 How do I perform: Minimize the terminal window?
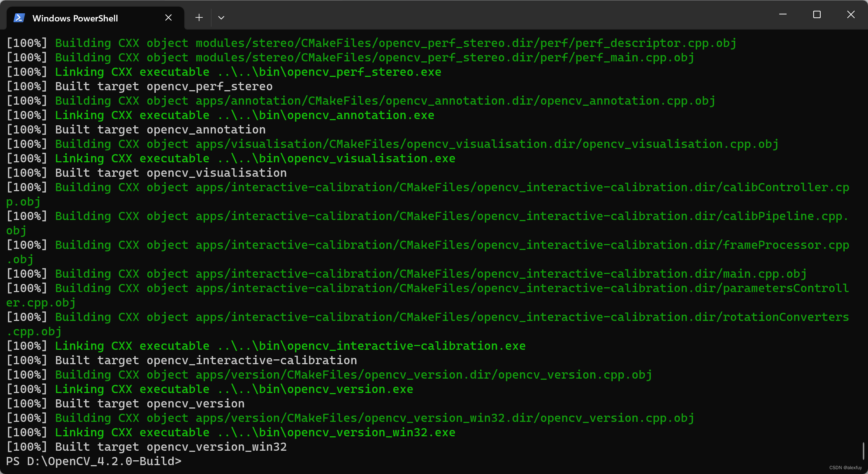(x=783, y=14)
